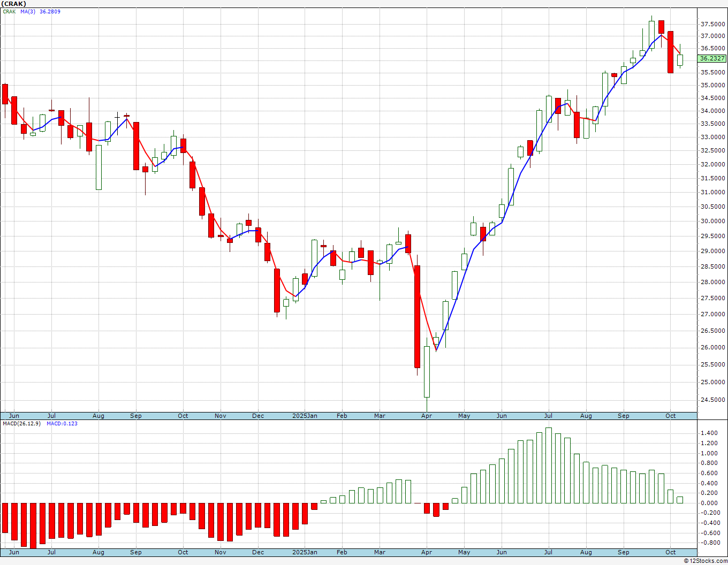Click Nov on the price chart axis
The image size is (728, 565).
pyautogui.click(x=220, y=416)
